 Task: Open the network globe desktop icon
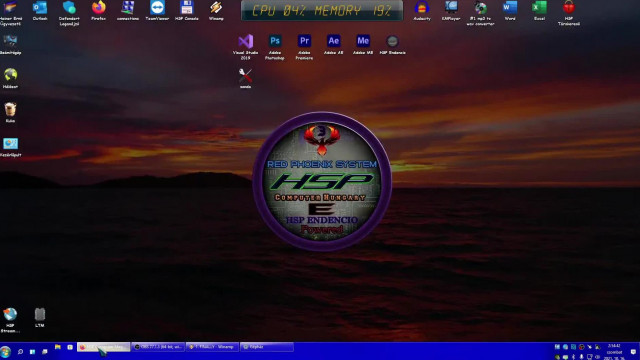[10, 78]
